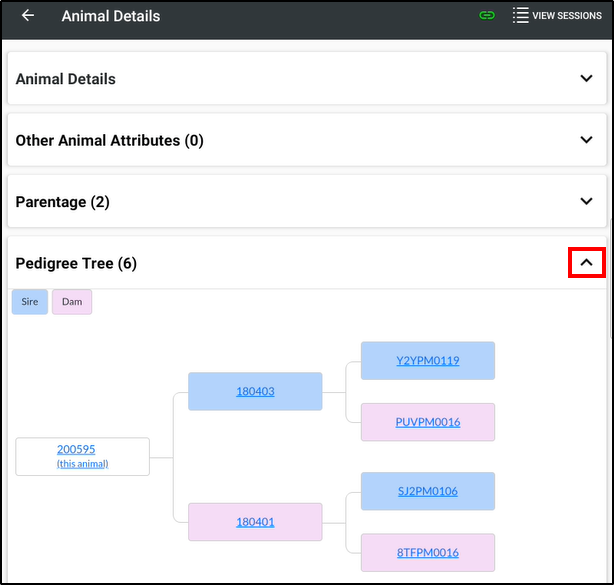The image size is (614, 585).
Task: Click the blue Sire legend swatch
Action: point(30,302)
